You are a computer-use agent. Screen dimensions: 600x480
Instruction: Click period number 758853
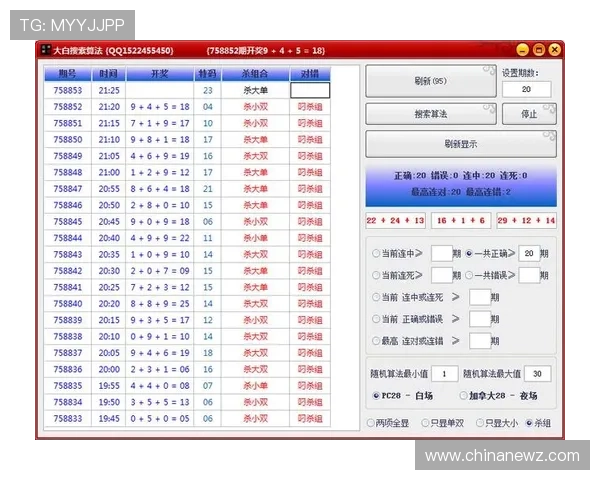(68, 90)
